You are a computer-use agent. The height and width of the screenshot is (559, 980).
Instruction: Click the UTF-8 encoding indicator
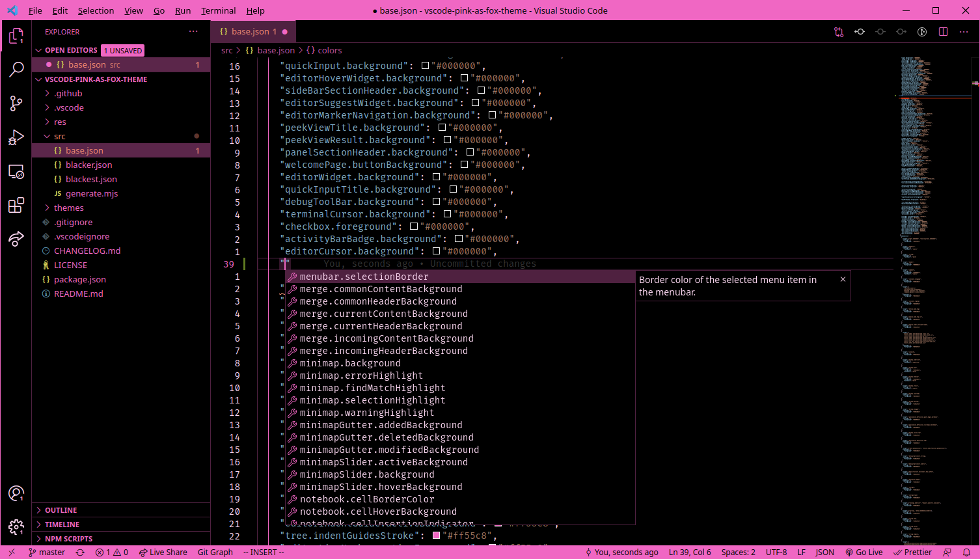[776, 552]
